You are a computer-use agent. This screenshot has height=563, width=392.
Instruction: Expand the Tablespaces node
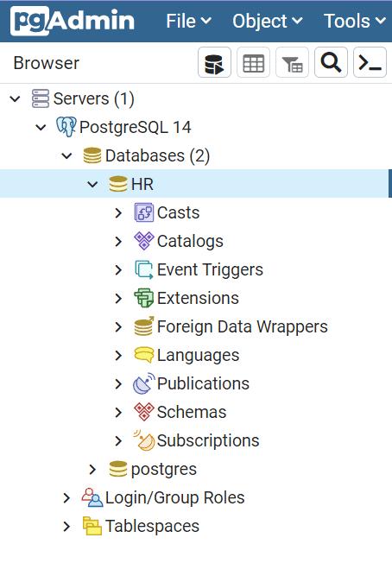(x=66, y=527)
